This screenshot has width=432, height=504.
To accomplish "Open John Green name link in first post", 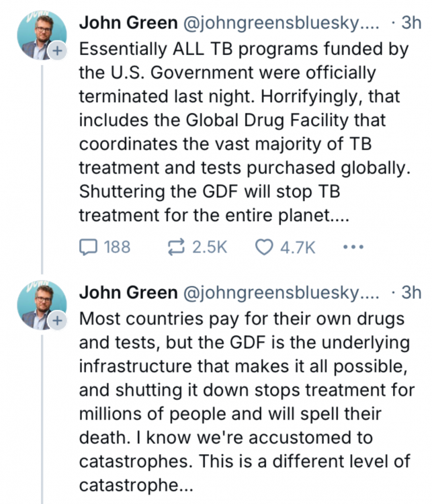I will point(124,22).
